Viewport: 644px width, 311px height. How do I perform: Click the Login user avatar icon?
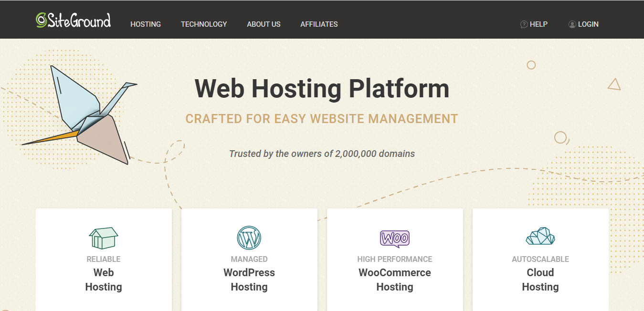[572, 24]
